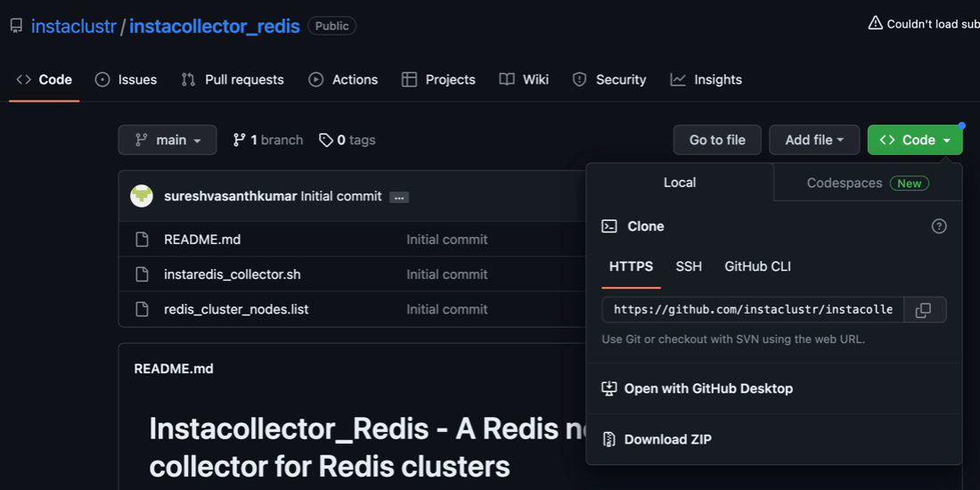The width and height of the screenshot is (980, 490).
Task: Open the Insights tab
Action: 706,79
